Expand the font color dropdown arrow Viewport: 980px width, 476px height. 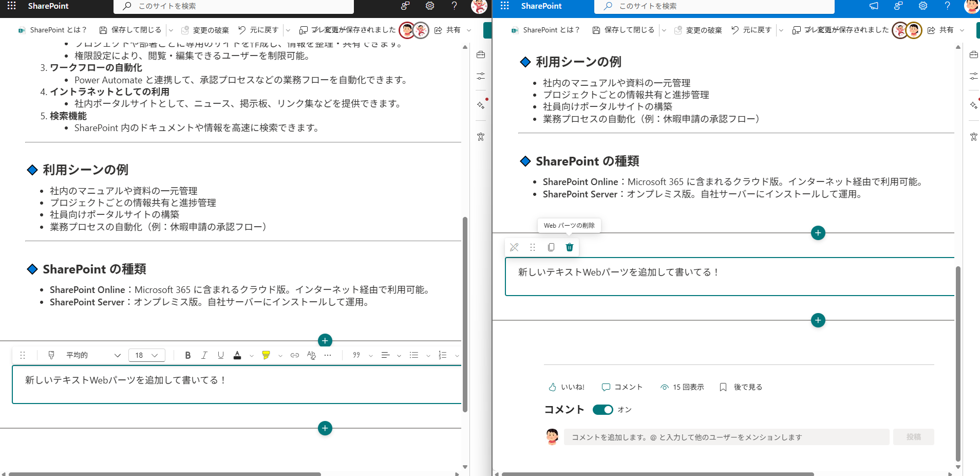[252, 356]
